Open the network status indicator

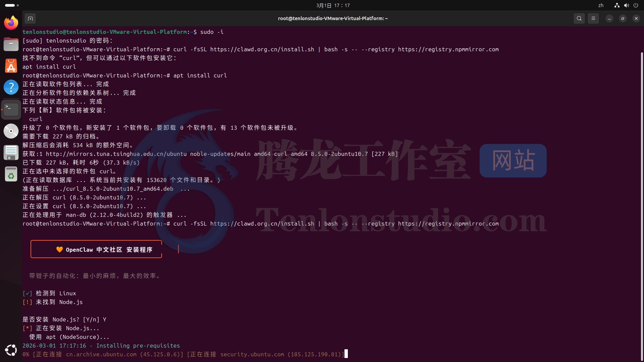(616, 5)
